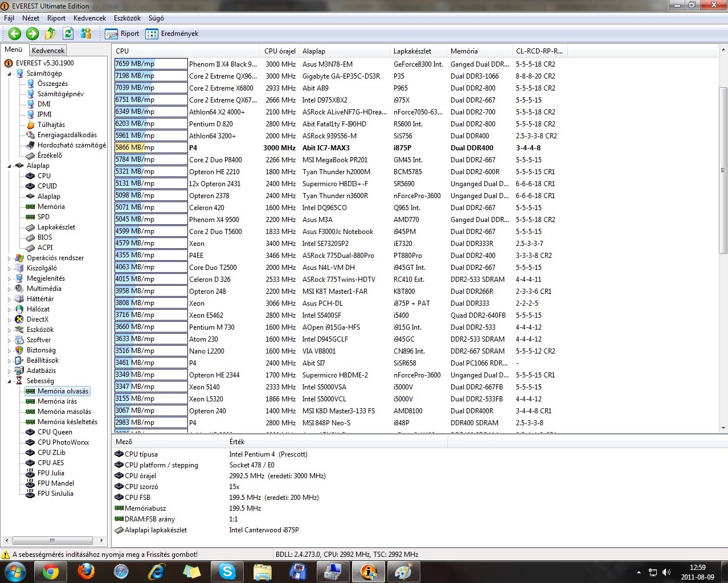728x583 pixels.
Task: Click the Memória késleltetés benchmark icon
Action: pos(30,422)
